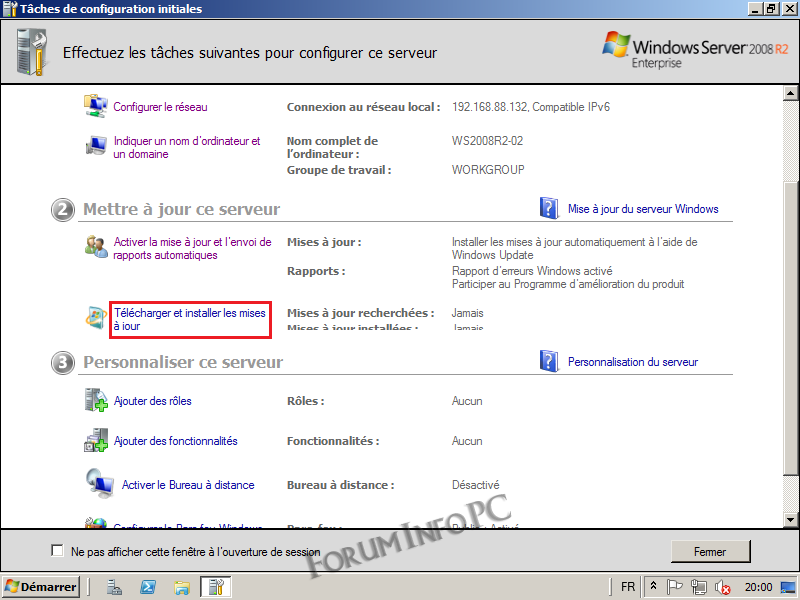The height and width of the screenshot is (600, 800).
Task: Click the step 2 number badge
Action: pos(63,209)
